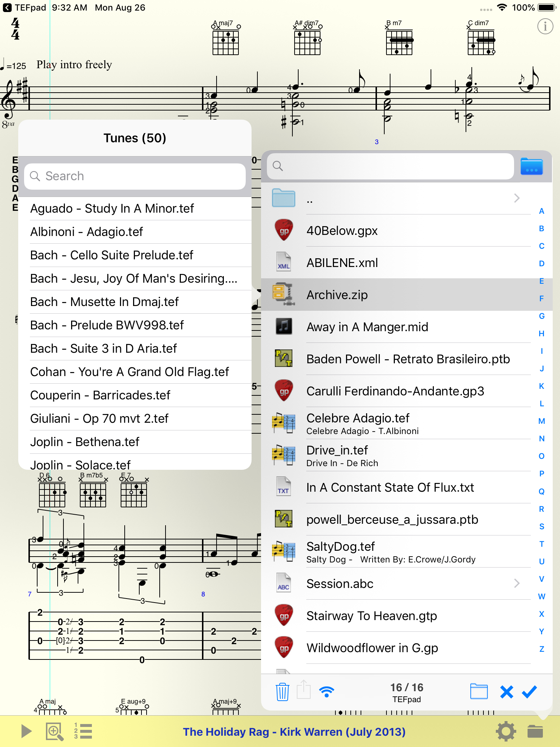
Task: Go back to TEFpad via back arrow
Action: tap(7, 7)
